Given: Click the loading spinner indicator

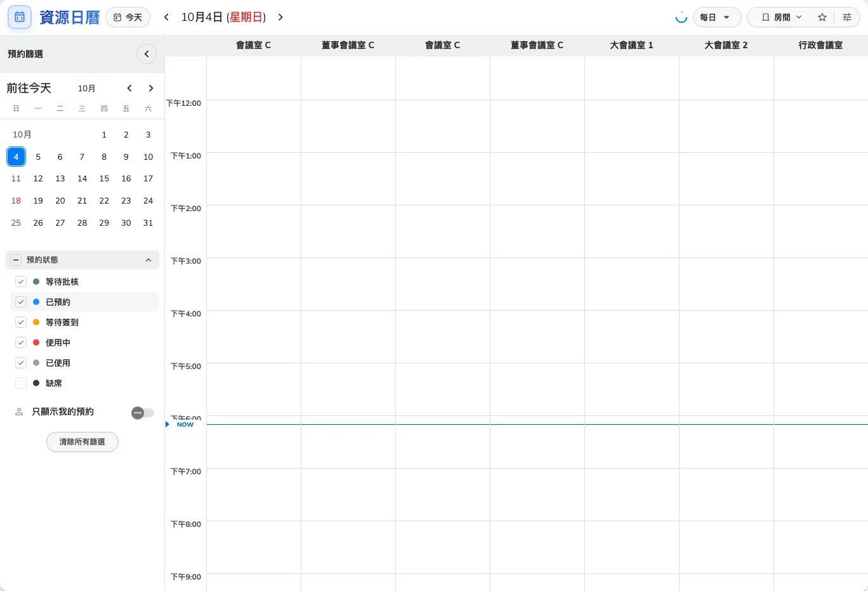Looking at the screenshot, I should pos(681,17).
